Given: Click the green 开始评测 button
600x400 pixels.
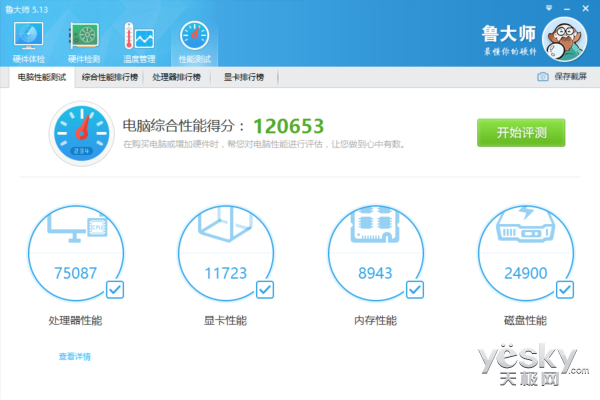Looking at the screenshot, I should pyautogui.click(x=521, y=133).
